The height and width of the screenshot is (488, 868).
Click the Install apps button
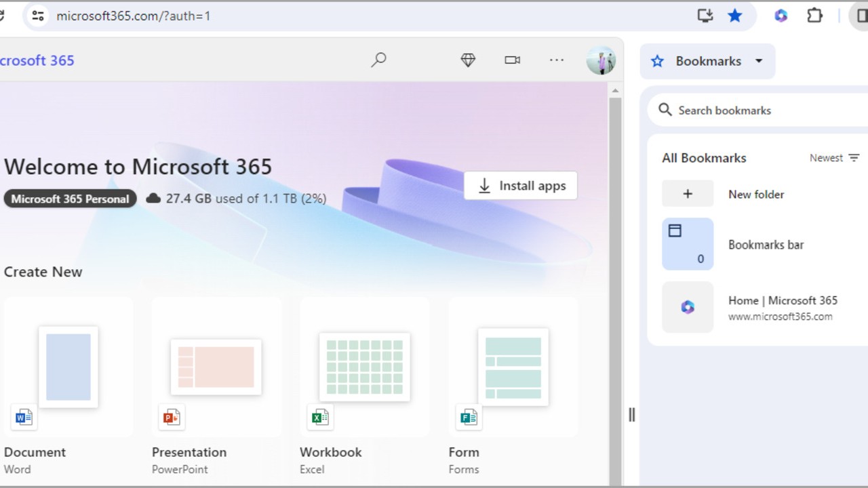point(521,186)
